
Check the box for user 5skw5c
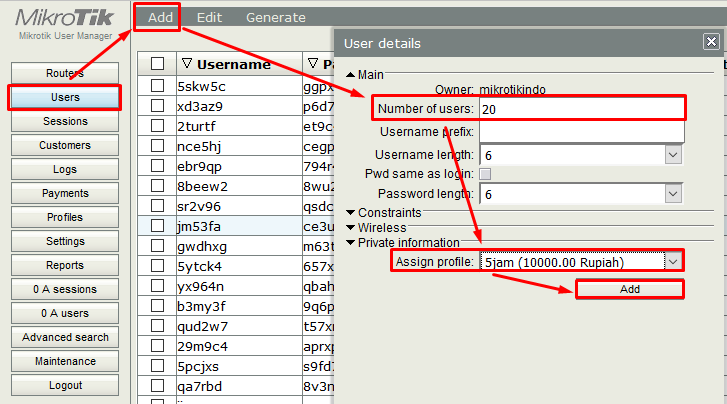coord(157,86)
